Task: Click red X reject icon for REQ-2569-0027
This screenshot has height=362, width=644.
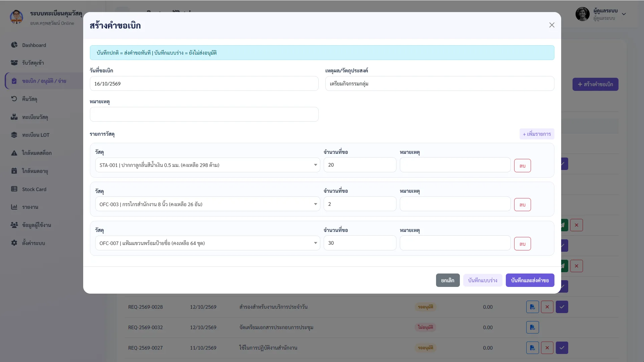Action: click(x=547, y=348)
